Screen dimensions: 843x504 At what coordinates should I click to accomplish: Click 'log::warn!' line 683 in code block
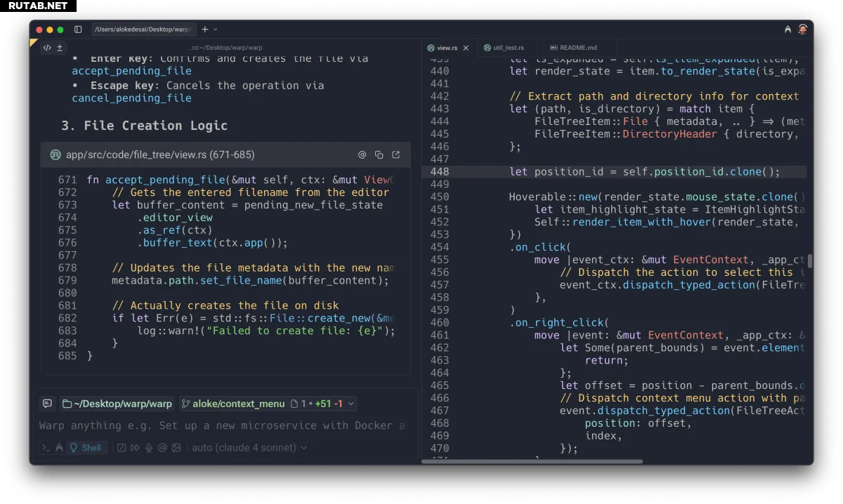pos(266,331)
